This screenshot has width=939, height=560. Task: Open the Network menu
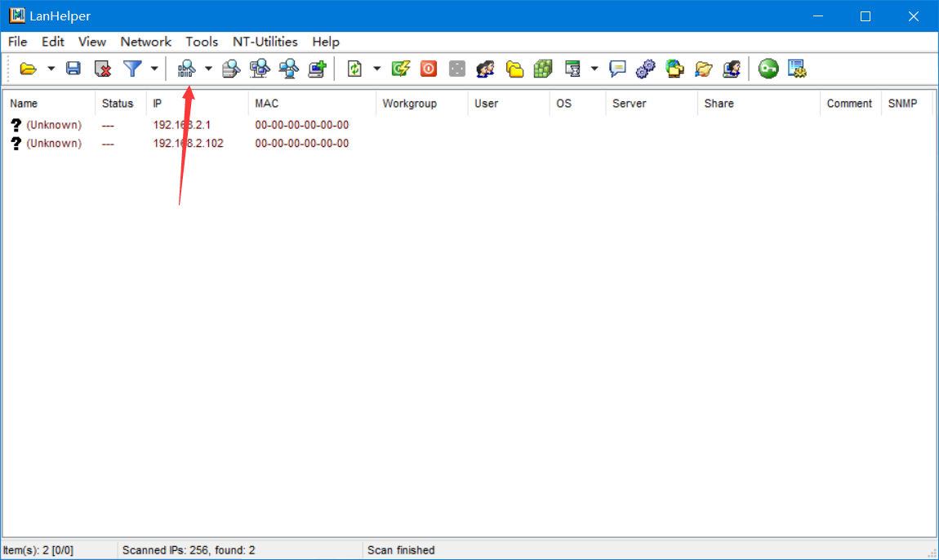pyautogui.click(x=145, y=42)
